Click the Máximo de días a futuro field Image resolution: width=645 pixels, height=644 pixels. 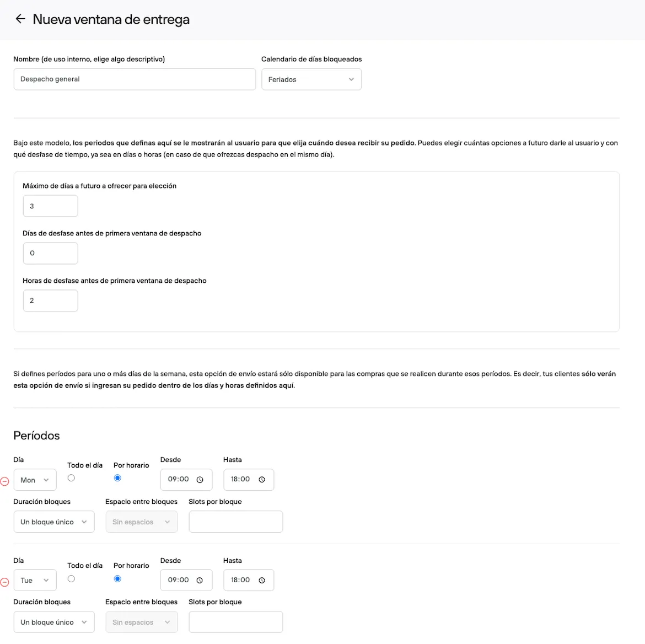(x=51, y=206)
